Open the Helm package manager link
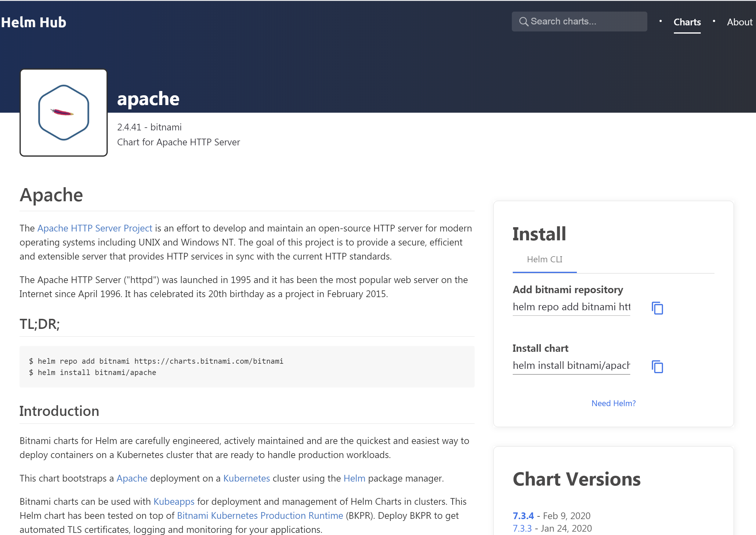Screen dimensions: 756x535 tap(354, 478)
